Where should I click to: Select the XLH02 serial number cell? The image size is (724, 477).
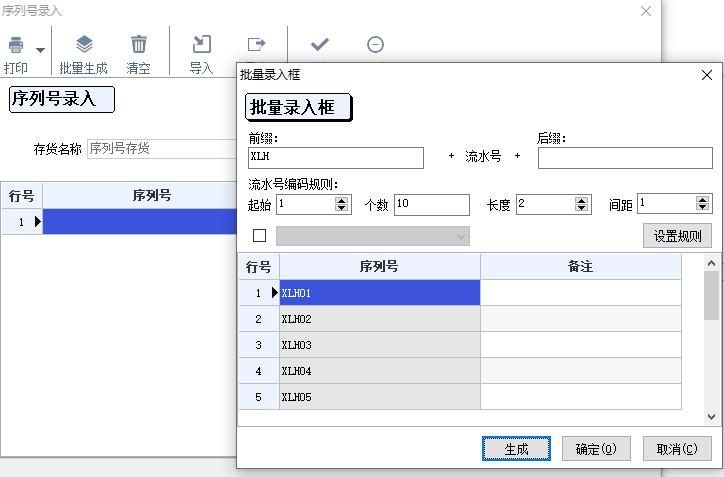380,319
